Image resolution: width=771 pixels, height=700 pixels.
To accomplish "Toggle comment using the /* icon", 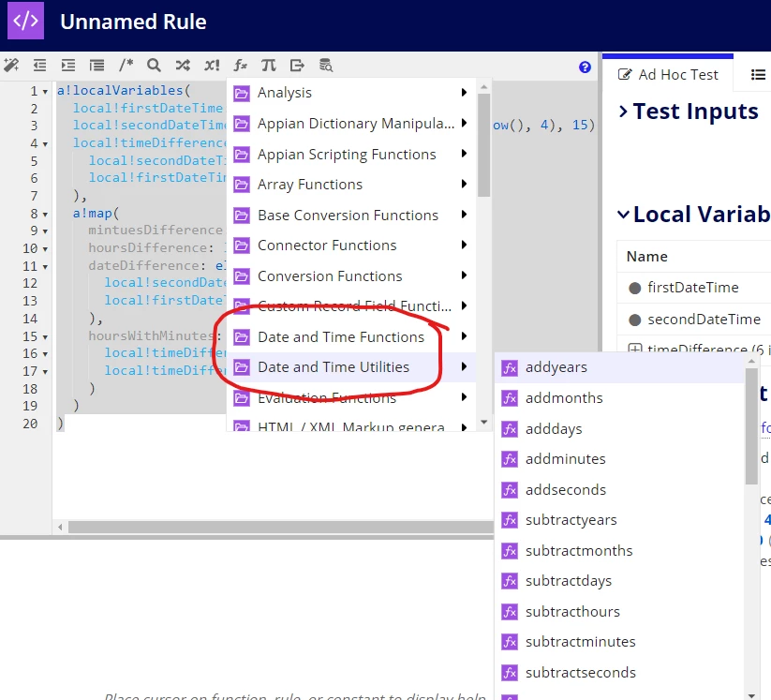I will 126,65.
